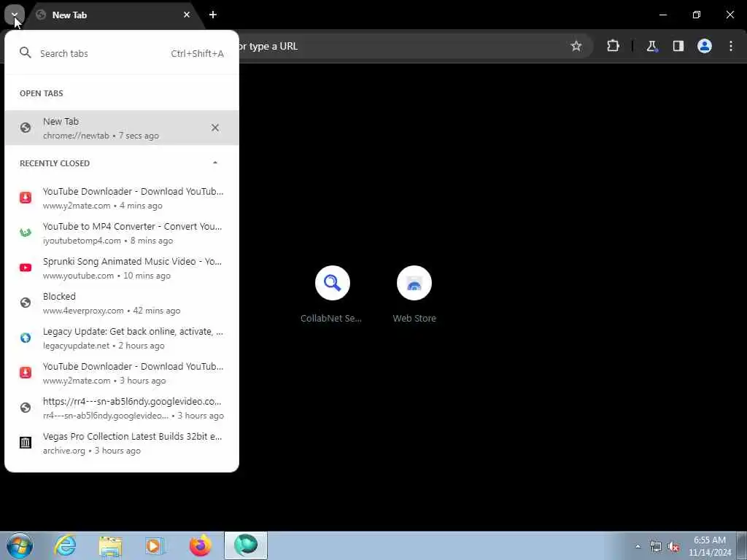Bookmark this page with star icon

point(576,46)
